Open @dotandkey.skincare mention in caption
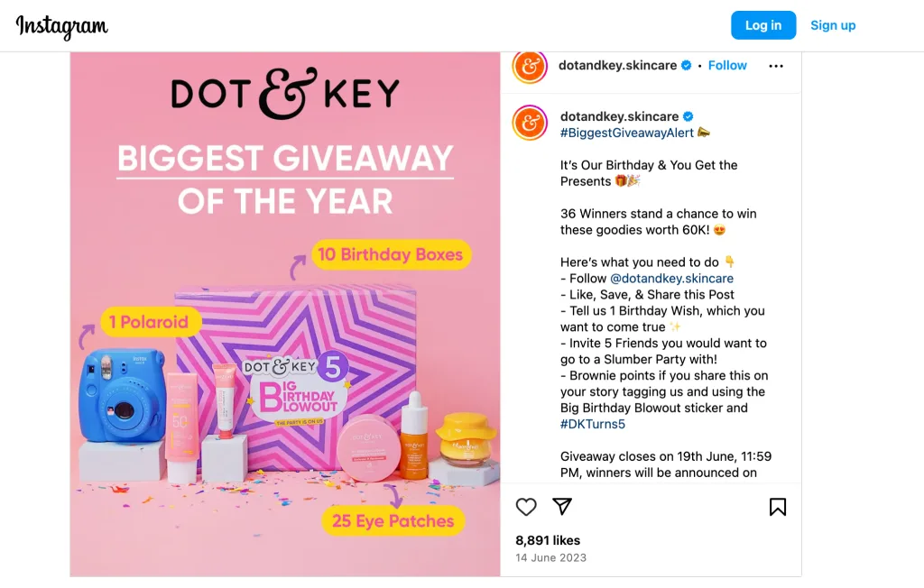924x588 pixels. click(x=671, y=279)
